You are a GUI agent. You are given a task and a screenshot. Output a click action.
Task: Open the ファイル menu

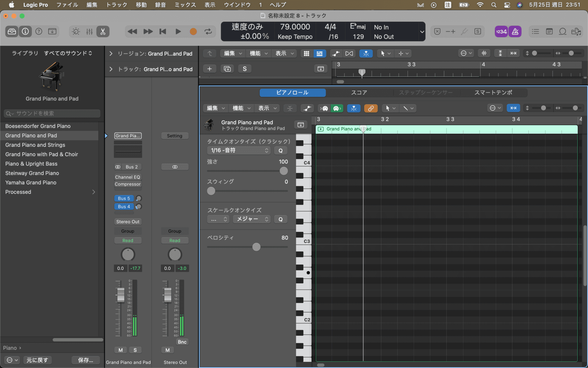click(67, 5)
